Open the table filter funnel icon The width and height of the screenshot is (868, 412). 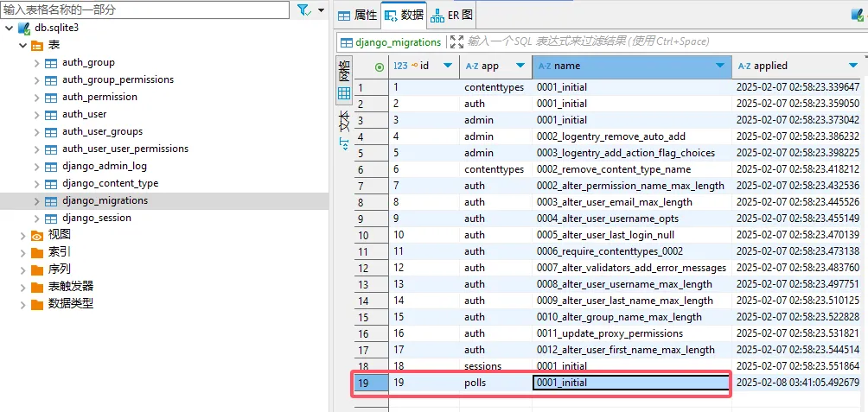303,10
